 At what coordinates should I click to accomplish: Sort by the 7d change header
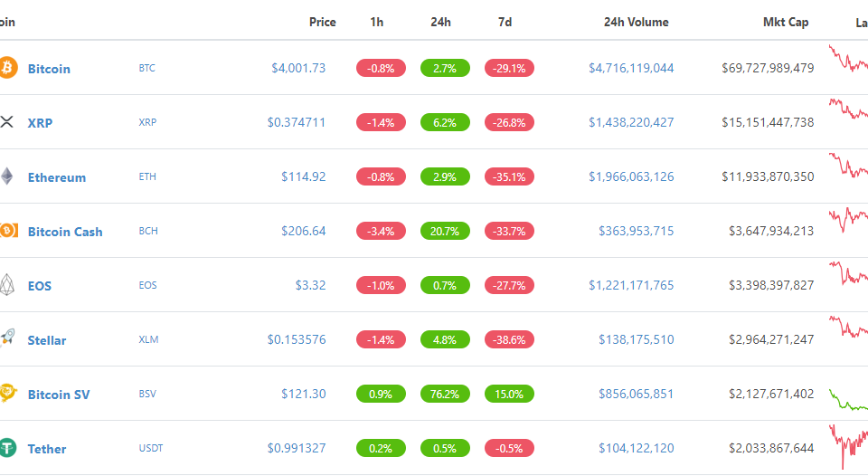[x=505, y=22]
